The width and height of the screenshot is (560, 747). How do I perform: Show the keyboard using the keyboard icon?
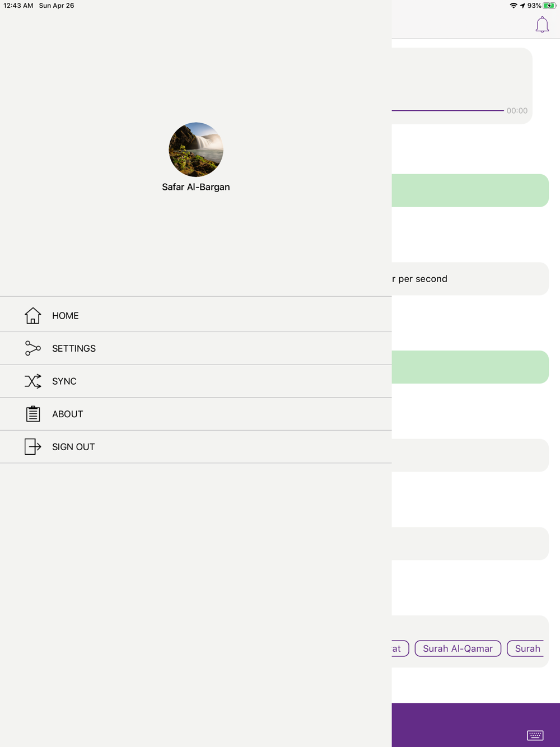click(535, 735)
